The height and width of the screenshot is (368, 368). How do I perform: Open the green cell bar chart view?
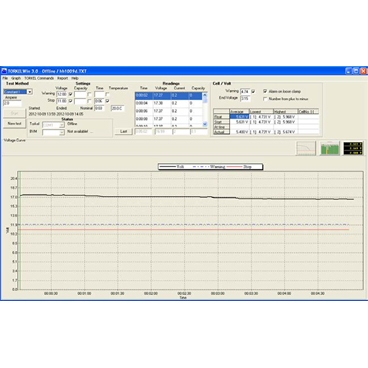[329, 148]
